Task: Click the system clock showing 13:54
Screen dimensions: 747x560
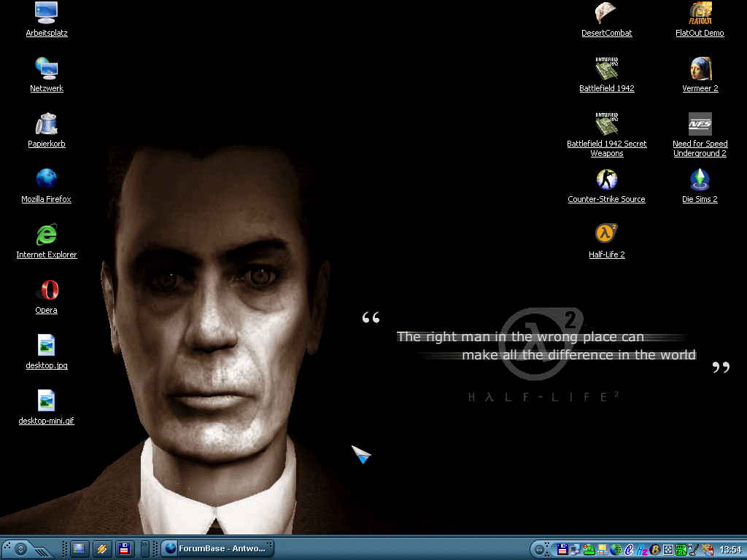Action: tap(729, 549)
